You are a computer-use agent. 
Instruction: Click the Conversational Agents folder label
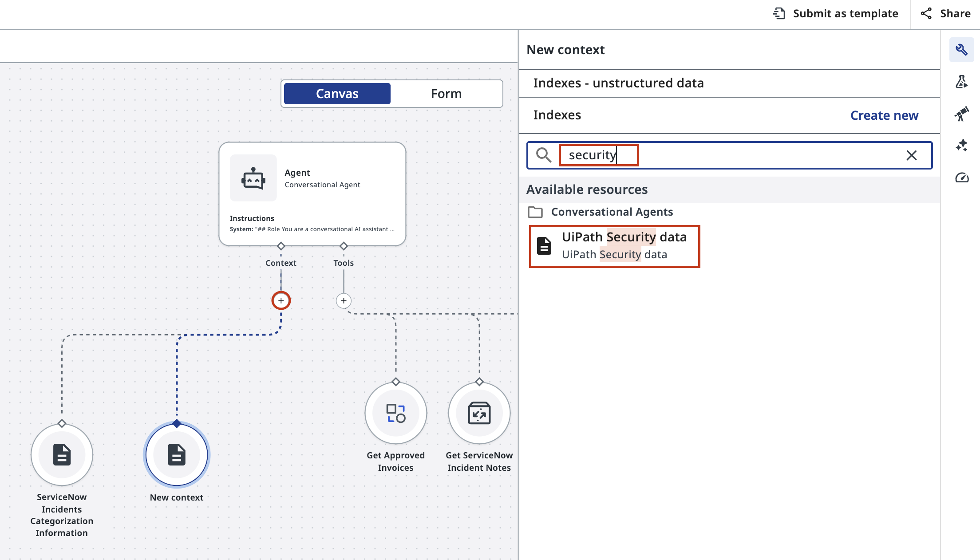click(612, 212)
